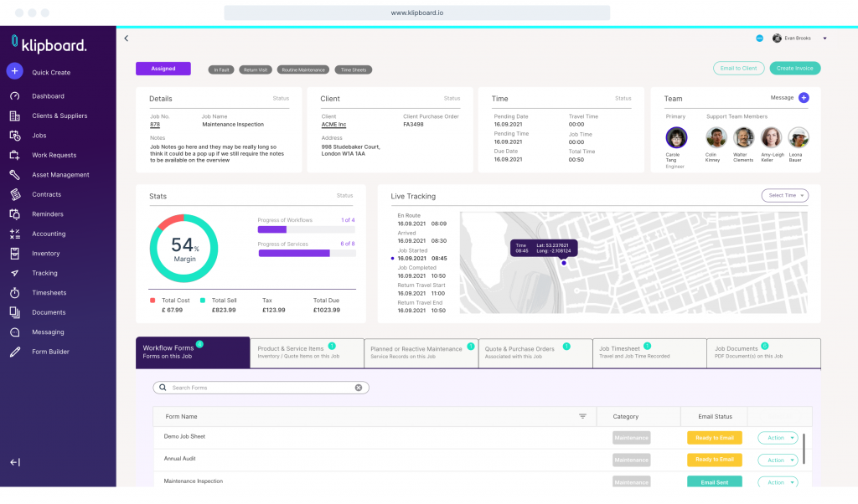The width and height of the screenshot is (858, 504).
Task: Open the filter icon on Form Name column
Action: (x=581, y=416)
